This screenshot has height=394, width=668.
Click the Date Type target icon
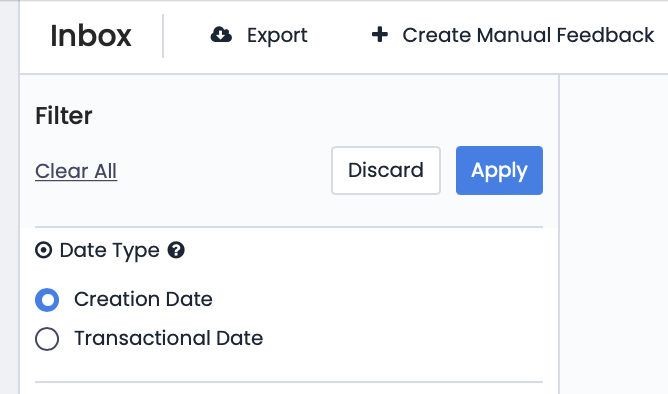tap(43, 250)
